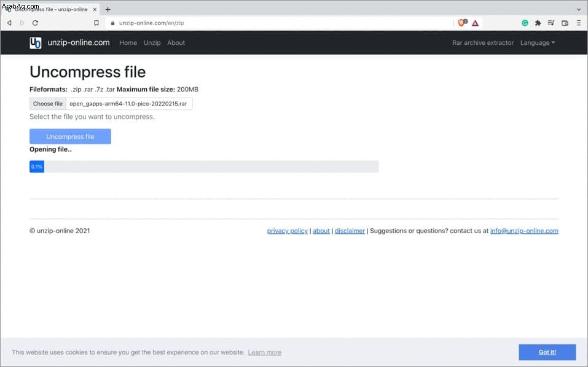Bookmark this page with the bookmark icon
The image size is (588, 367).
coord(96,23)
